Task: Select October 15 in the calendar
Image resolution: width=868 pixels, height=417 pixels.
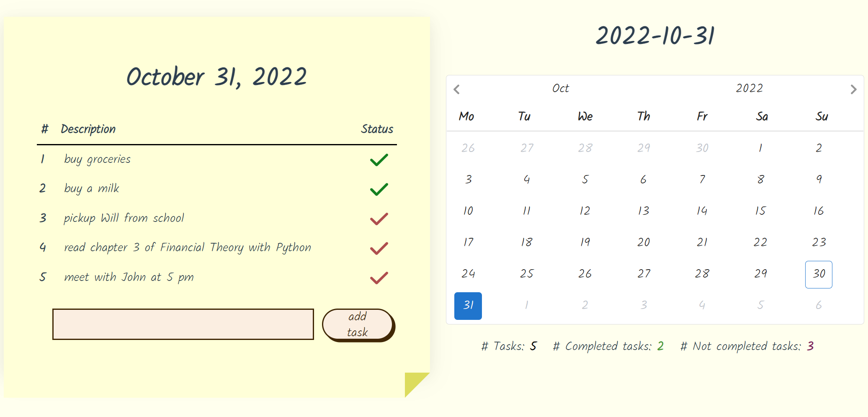Action: coord(760,211)
